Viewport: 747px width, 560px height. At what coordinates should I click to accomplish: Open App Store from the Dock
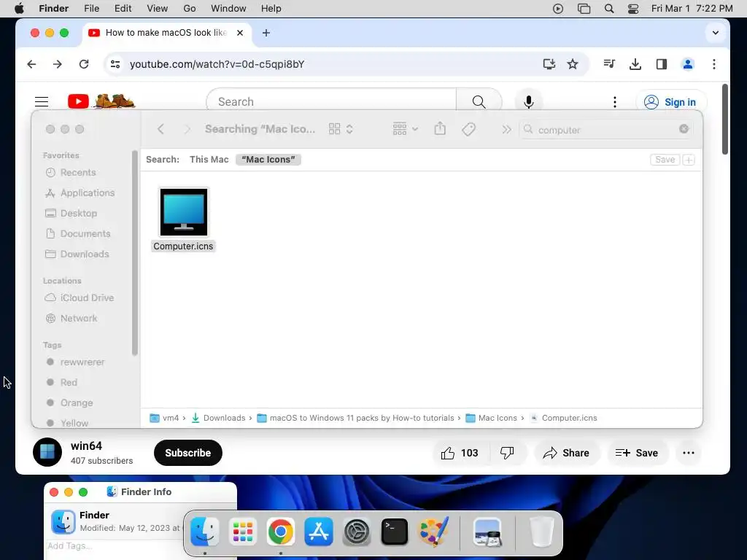319,532
